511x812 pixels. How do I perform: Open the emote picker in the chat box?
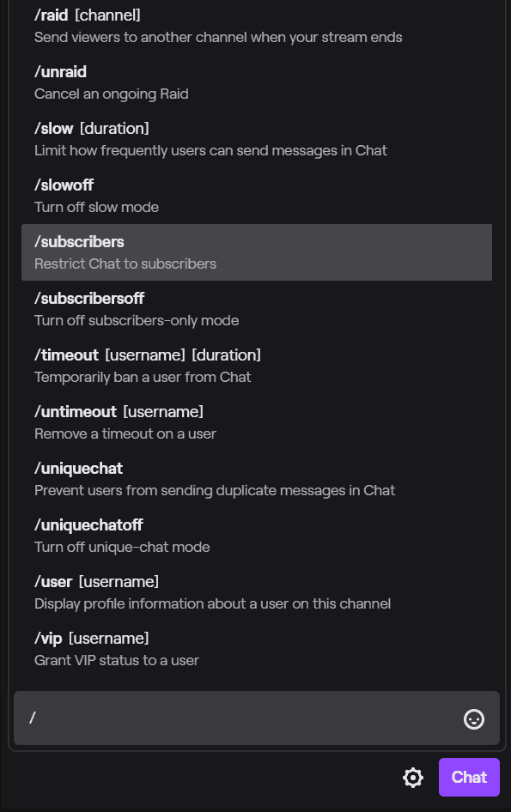(473, 719)
